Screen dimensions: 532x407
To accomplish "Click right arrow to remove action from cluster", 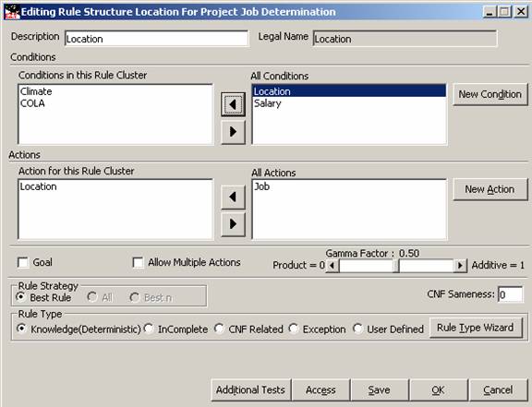I will (x=233, y=224).
